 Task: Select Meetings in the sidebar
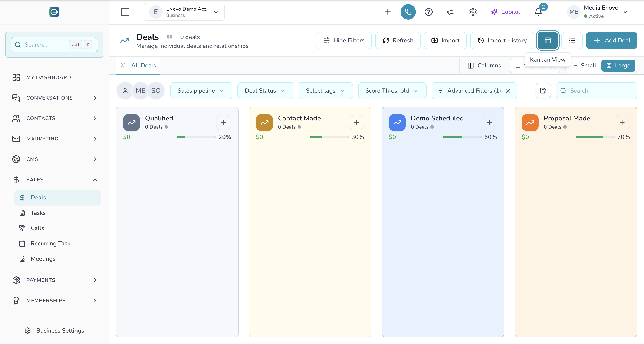tap(43, 259)
